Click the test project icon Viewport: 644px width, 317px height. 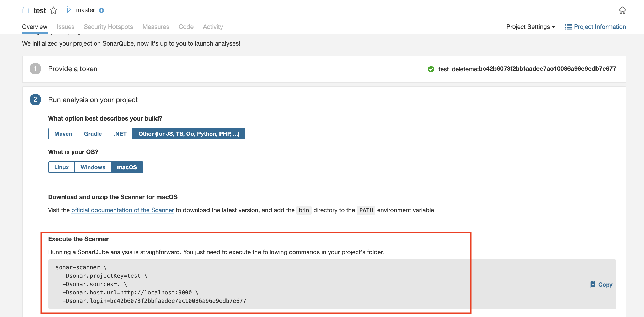[x=26, y=10]
